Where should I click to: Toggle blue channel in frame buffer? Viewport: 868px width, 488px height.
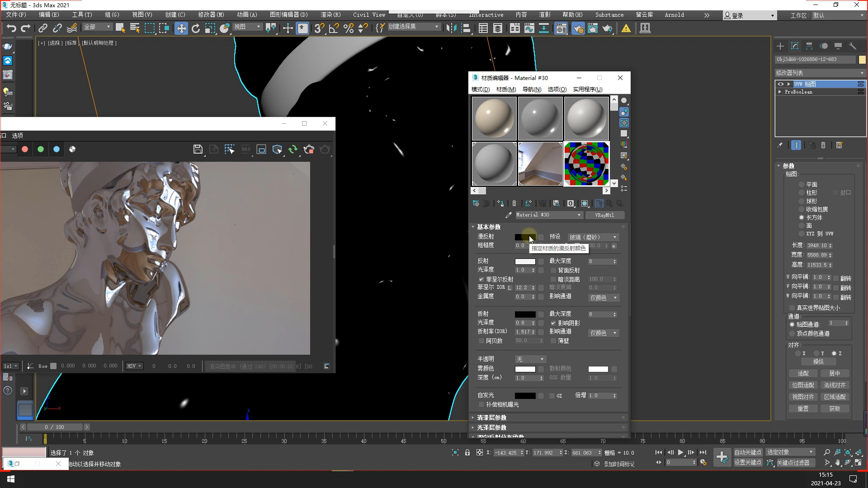pos(57,149)
